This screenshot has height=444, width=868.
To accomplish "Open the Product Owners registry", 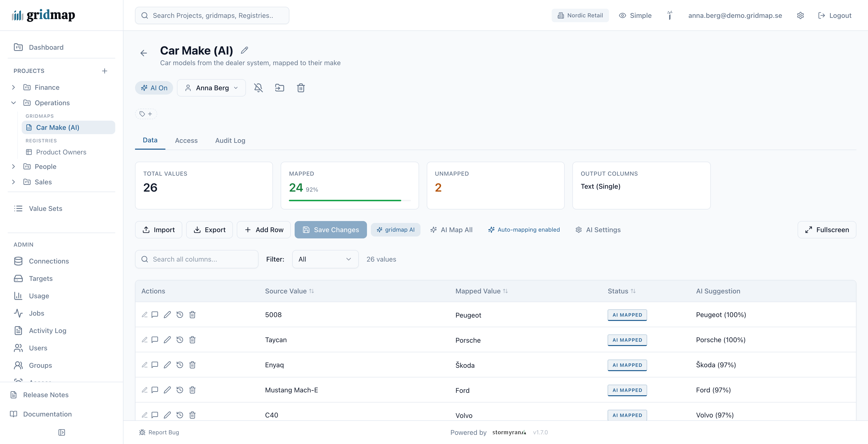I will 68,152.
